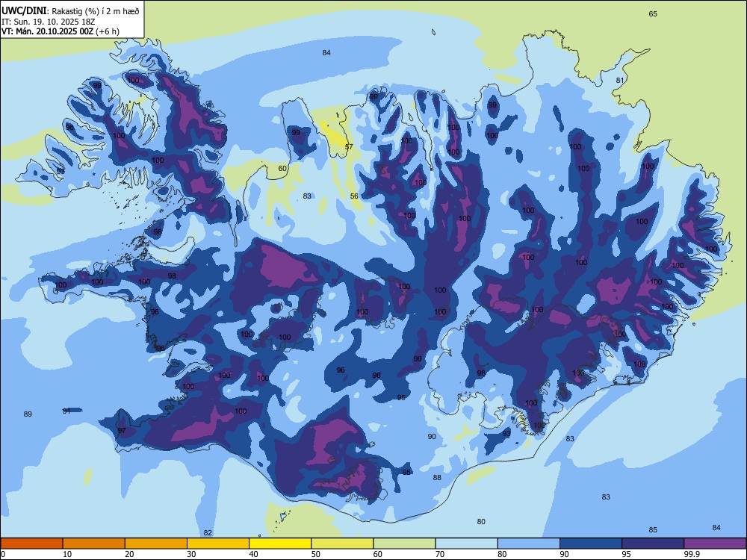The image size is (747, 560).
Task: Pick the amber 20–30 legend swatch
Action: pos(156,544)
